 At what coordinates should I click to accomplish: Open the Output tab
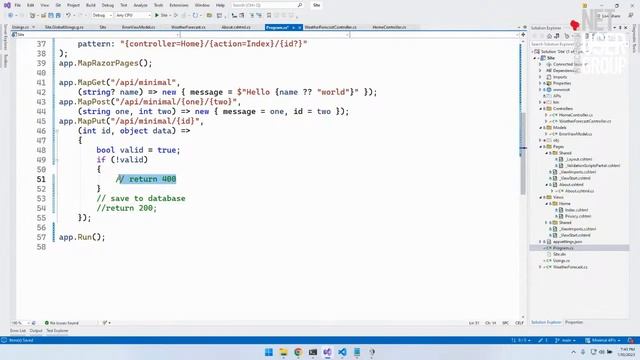tap(36, 331)
